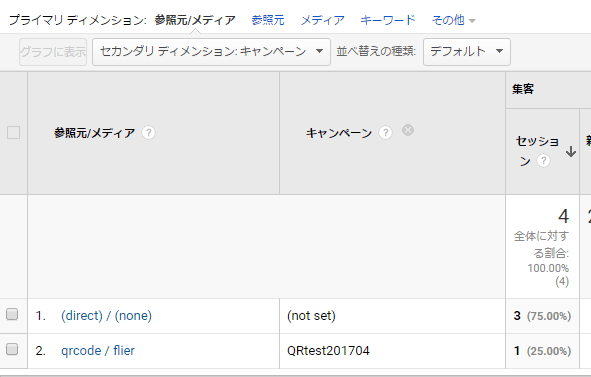Screen dimensions: 591x377
Task: Switch primary dimension to キーワード
Action: tap(388, 20)
